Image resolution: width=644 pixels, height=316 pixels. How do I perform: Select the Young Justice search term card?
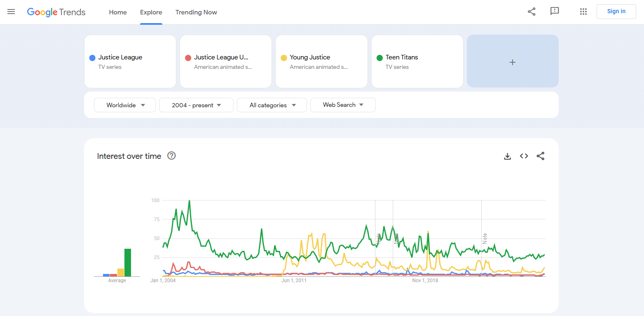tap(321, 62)
